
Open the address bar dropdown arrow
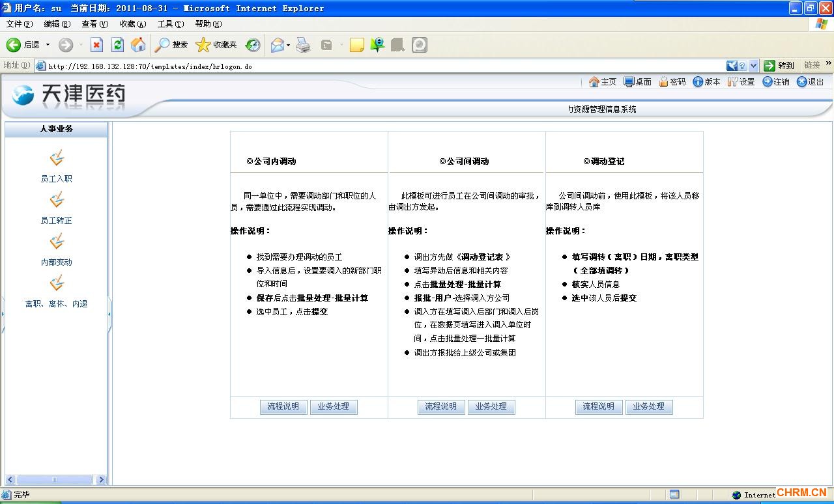(x=754, y=66)
